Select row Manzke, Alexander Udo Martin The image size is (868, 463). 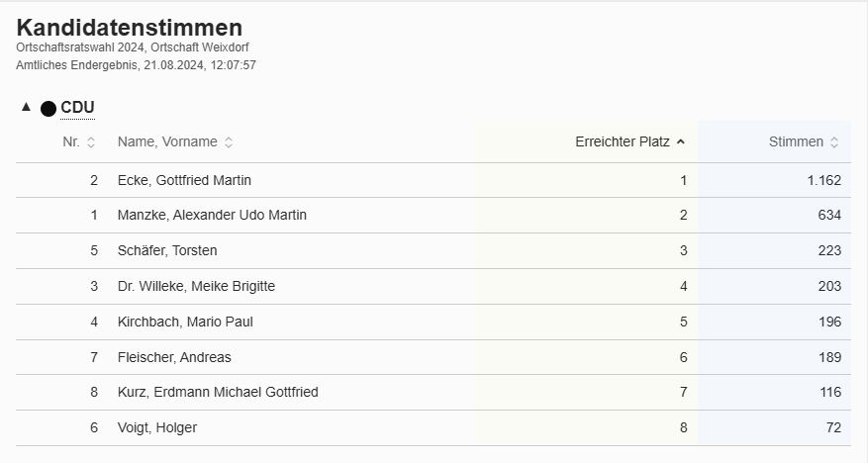[434, 216]
